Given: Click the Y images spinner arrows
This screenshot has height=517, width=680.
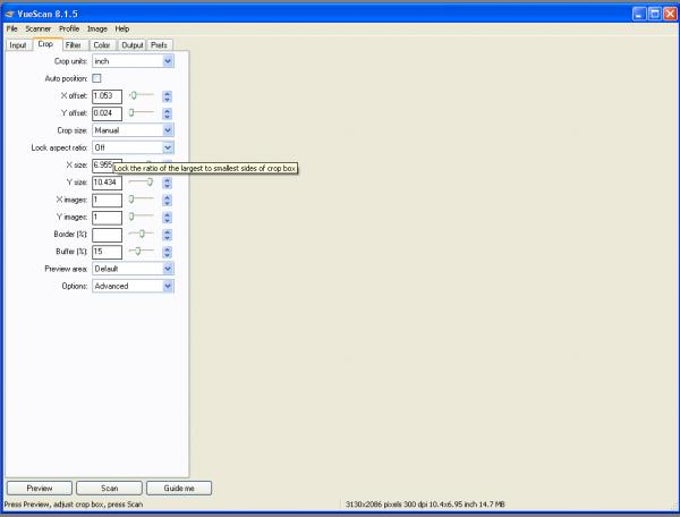Looking at the screenshot, I should pyautogui.click(x=167, y=218).
